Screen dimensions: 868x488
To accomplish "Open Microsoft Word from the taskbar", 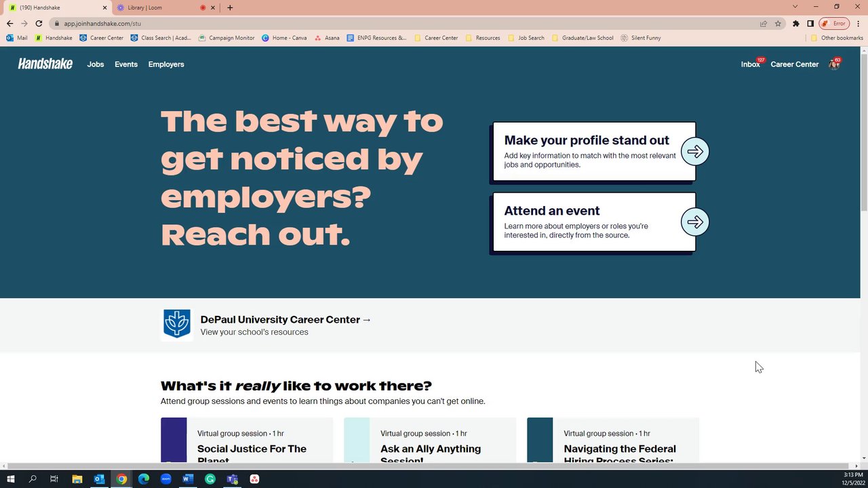I will tap(188, 479).
